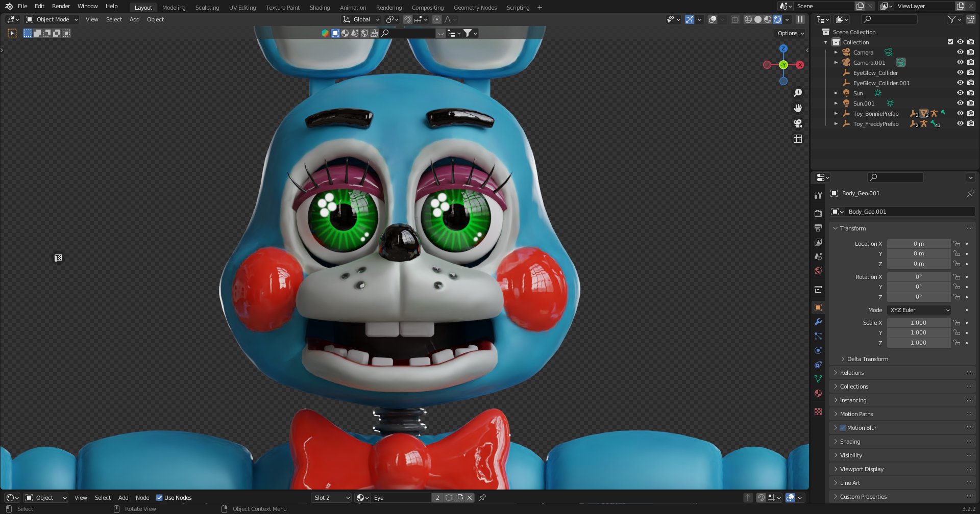Toggle the show gizmo button
The width and height of the screenshot is (980, 514).
(690, 19)
